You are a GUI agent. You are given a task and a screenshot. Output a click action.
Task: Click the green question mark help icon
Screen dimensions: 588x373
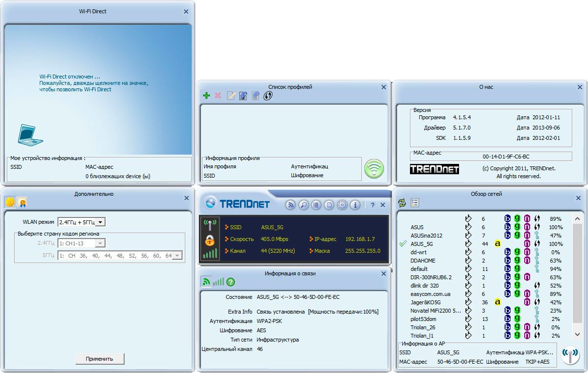pyautogui.click(x=230, y=282)
